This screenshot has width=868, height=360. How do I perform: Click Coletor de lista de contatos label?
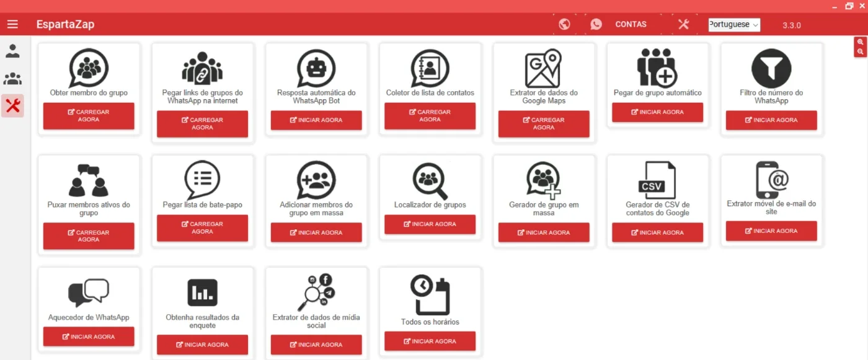pos(430,93)
